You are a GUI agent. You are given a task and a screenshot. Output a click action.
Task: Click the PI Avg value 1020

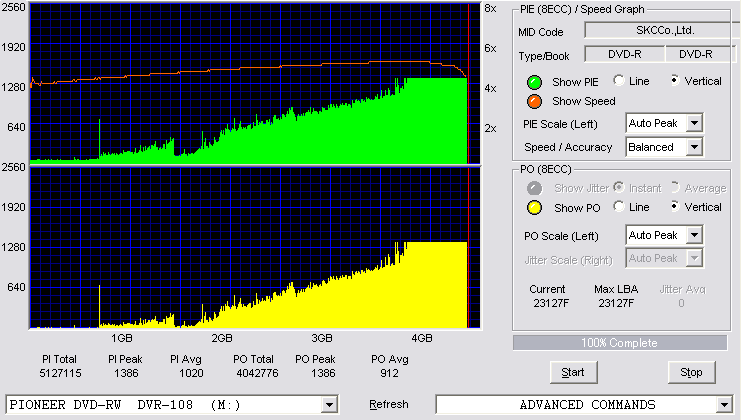tap(191, 373)
